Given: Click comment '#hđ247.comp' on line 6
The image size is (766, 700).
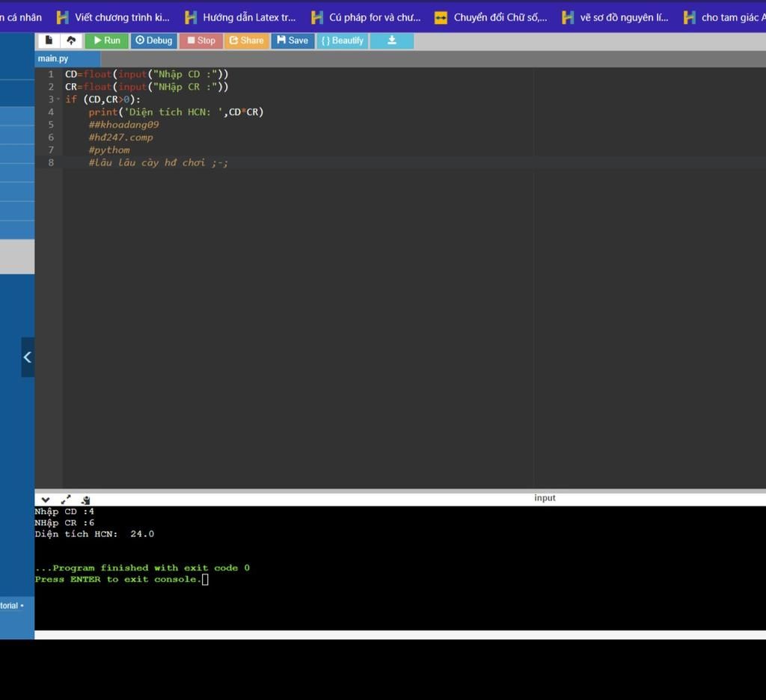Looking at the screenshot, I should 120,138.
